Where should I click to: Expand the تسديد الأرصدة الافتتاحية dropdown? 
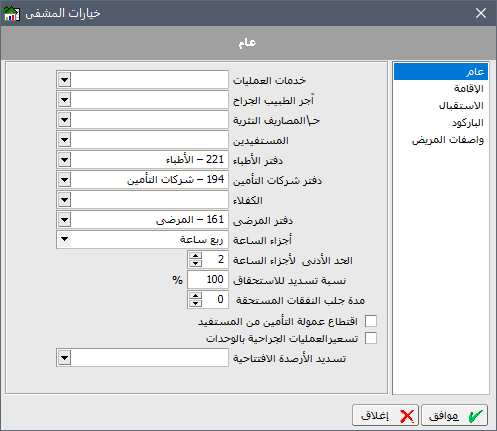click(x=64, y=358)
